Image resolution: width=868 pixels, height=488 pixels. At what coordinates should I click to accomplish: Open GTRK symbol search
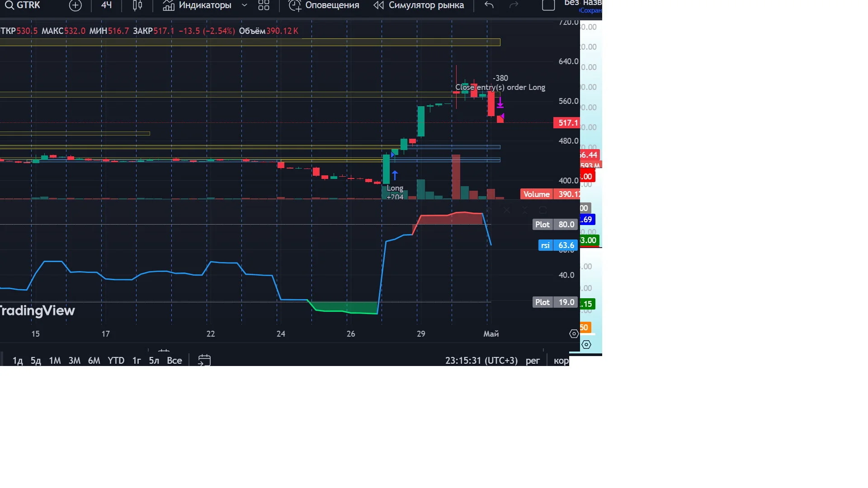23,5
